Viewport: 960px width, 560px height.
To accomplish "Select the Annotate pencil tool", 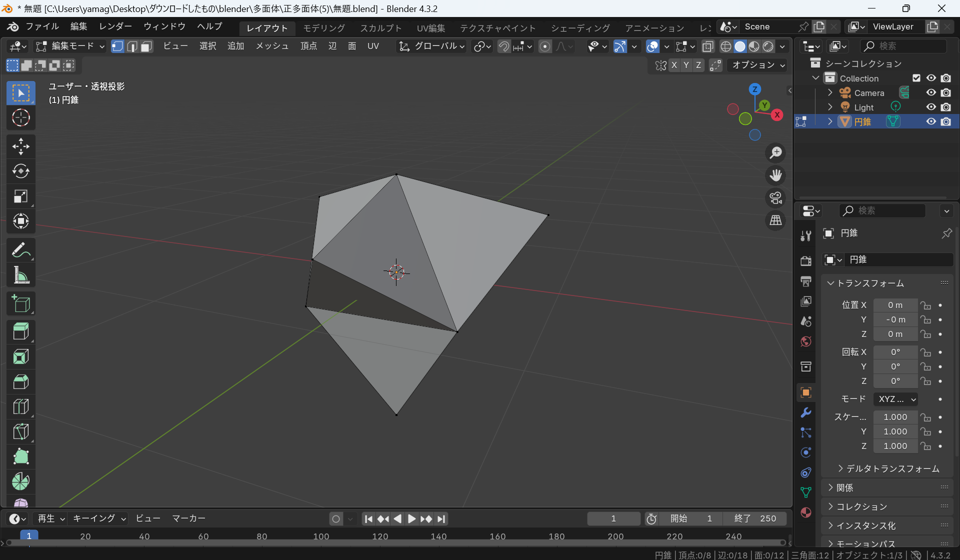I will (20, 250).
